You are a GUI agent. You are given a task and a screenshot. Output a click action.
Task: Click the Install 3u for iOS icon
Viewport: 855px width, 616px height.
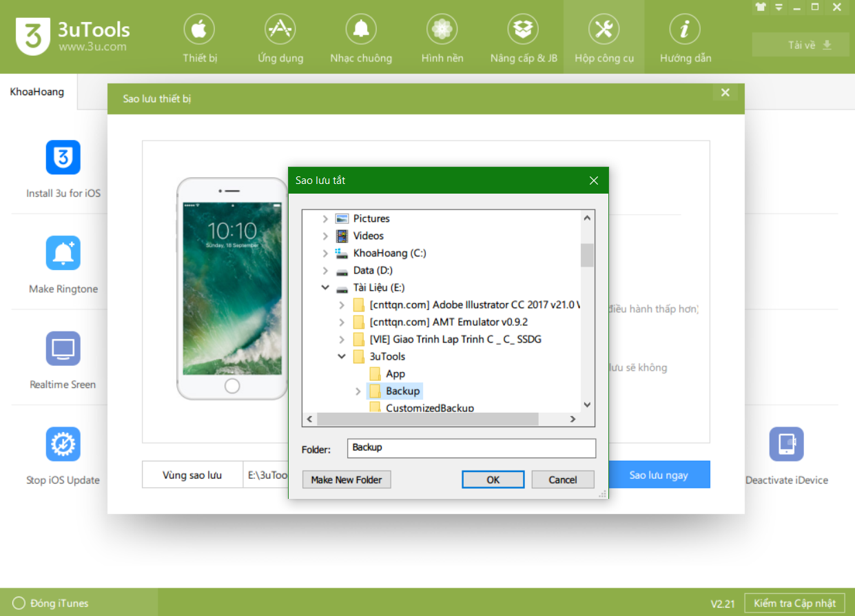pos(63,158)
